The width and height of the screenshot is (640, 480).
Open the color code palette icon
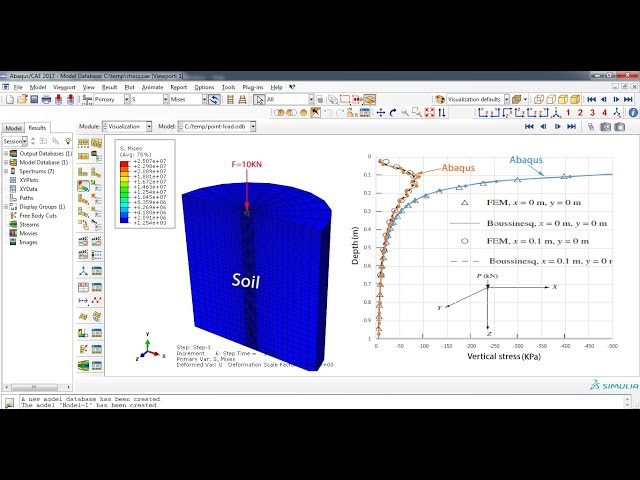pyautogui.click(x=439, y=99)
